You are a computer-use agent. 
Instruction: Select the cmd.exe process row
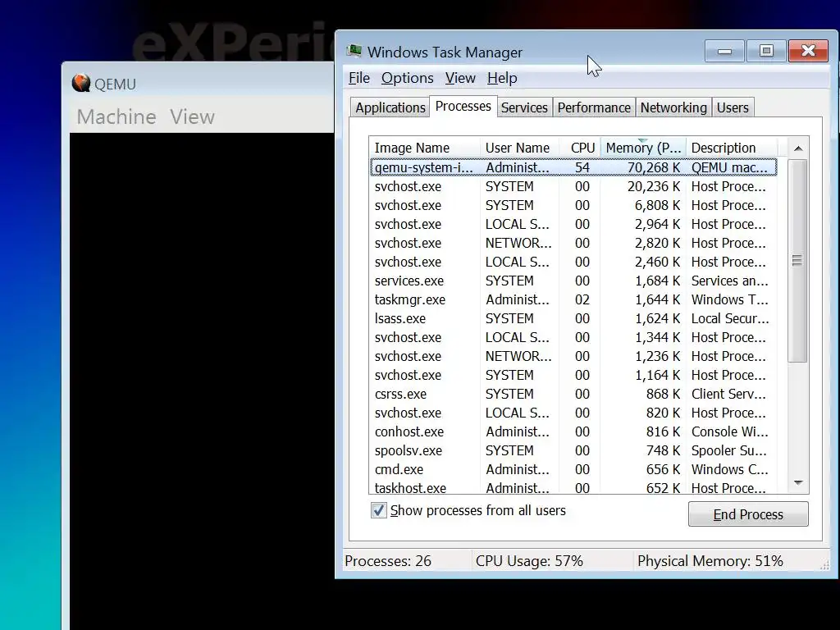coord(573,469)
